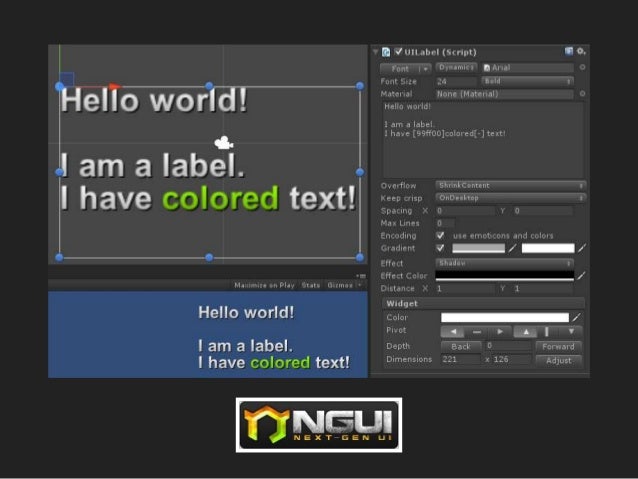Open the UILabel component settings gear
The width and height of the screenshot is (638, 479).
(x=581, y=51)
